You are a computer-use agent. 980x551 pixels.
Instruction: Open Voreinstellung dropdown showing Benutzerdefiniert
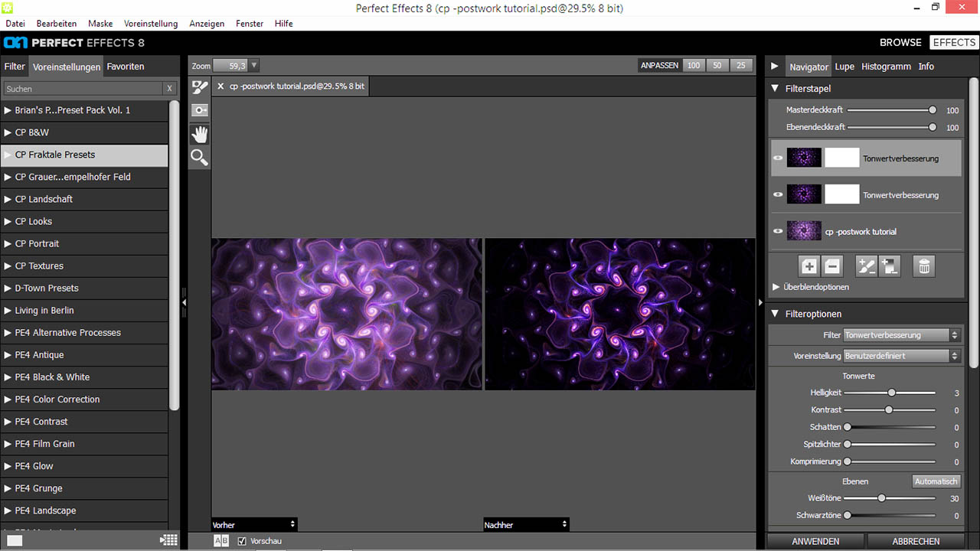click(x=901, y=356)
